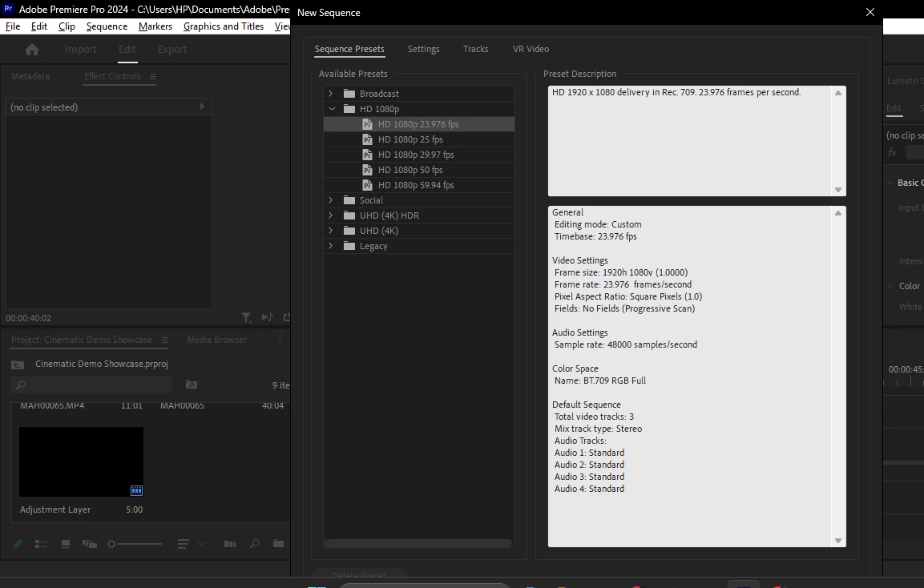Click the filter properties funnel icon
This screenshot has width=924, height=588.
point(246,317)
